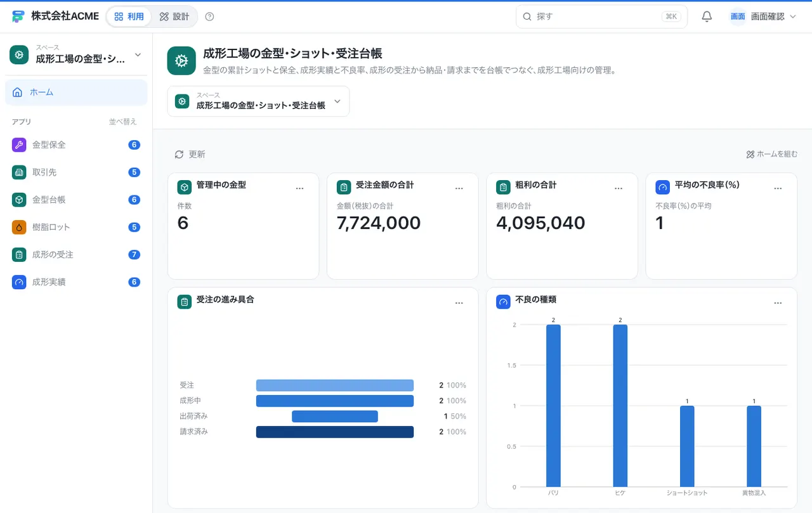
Task: Click the ACME app logo icon
Action: [x=18, y=16]
